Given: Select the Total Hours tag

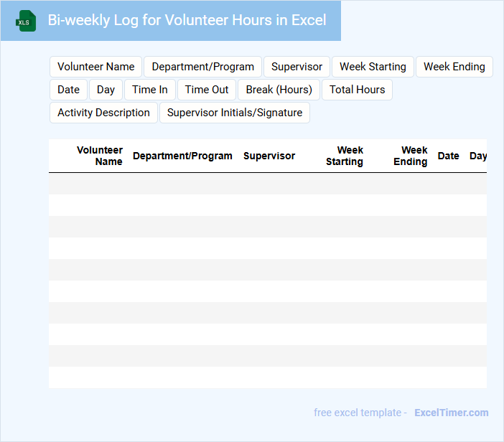Looking at the screenshot, I should point(357,90).
